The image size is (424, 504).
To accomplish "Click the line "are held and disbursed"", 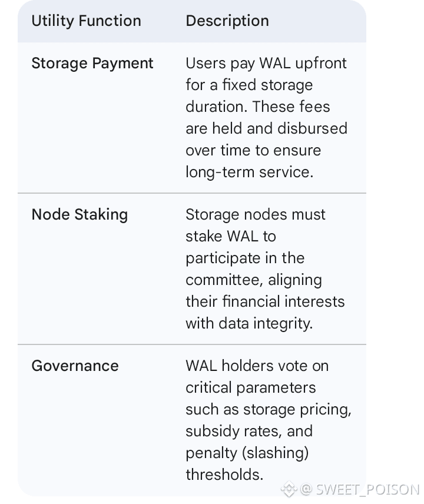I will 266,128.
